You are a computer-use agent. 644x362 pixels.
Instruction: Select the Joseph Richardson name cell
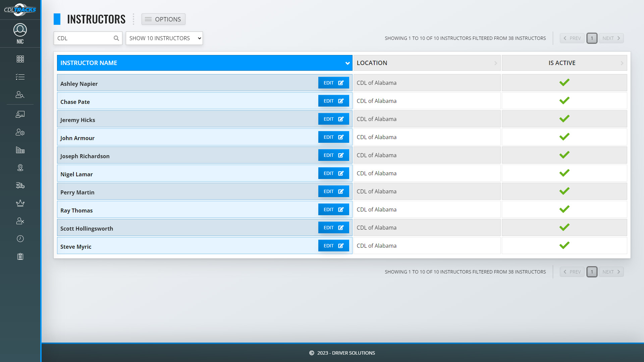[x=205, y=155]
